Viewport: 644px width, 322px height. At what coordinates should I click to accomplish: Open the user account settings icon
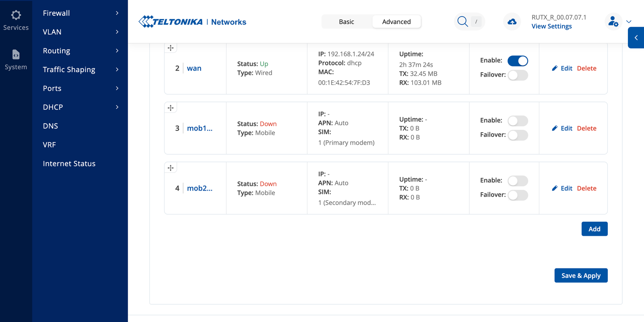613,21
